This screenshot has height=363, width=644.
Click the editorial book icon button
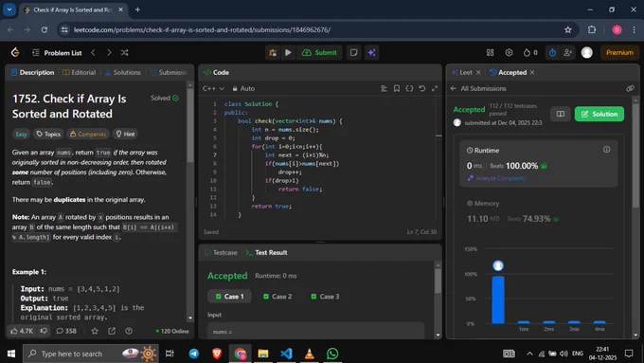click(x=561, y=114)
